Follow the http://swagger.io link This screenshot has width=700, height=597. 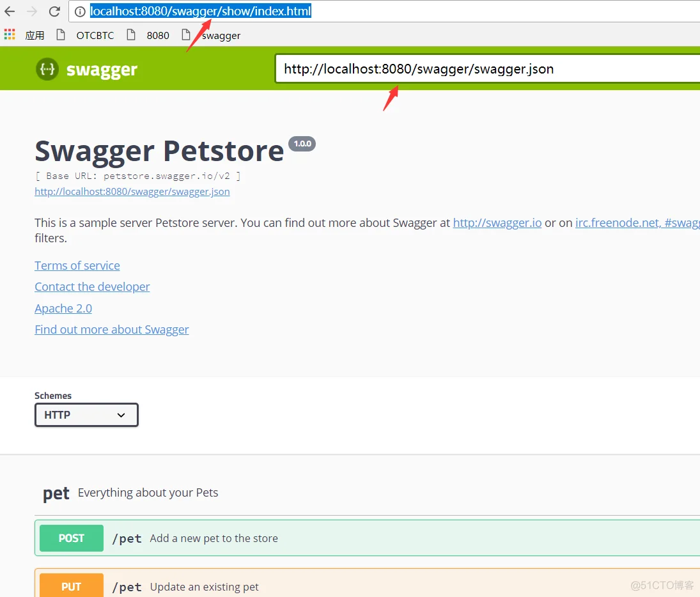pos(497,223)
